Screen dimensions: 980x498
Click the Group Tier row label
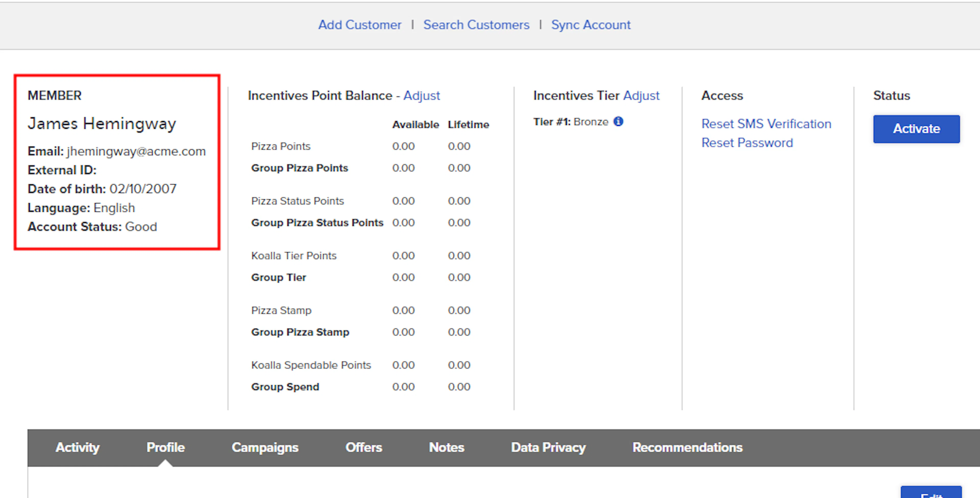pyautogui.click(x=278, y=277)
